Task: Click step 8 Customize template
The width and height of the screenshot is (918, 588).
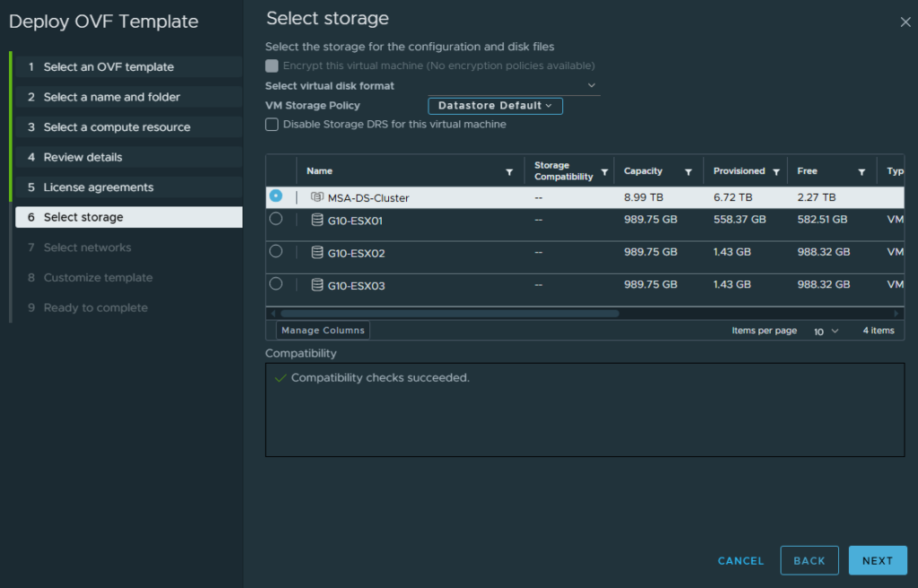Action: click(x=129, y=278)
